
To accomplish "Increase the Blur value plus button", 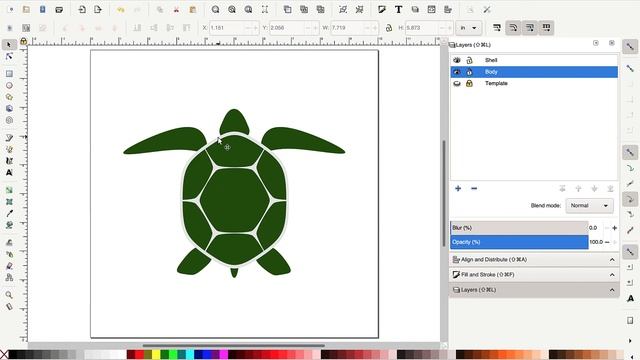I will pos(614,228).
